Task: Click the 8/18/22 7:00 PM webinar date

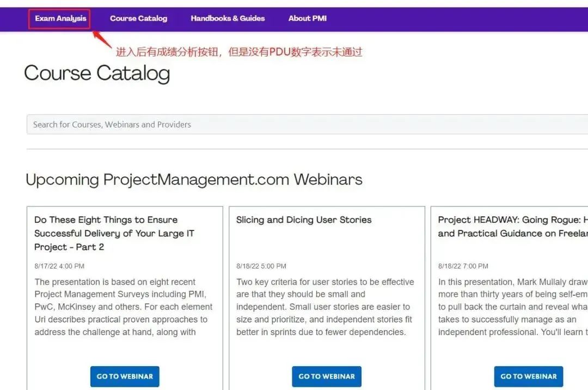Action: 463,266
